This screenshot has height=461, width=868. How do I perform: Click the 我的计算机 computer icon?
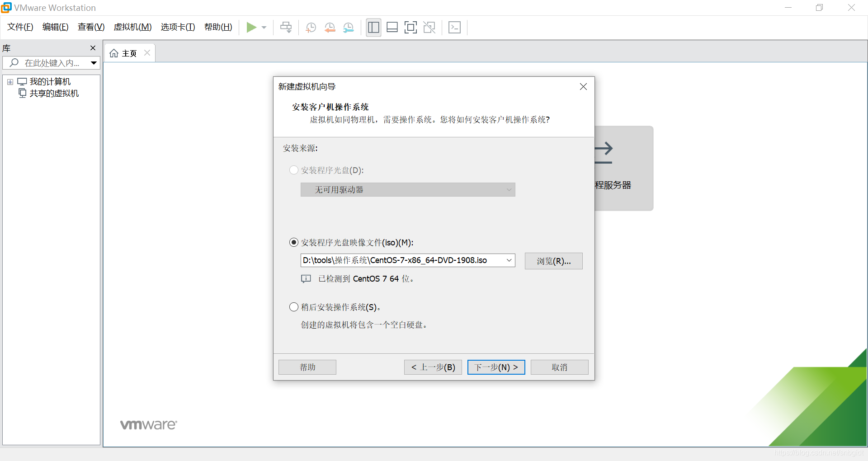tap(22, 82)
